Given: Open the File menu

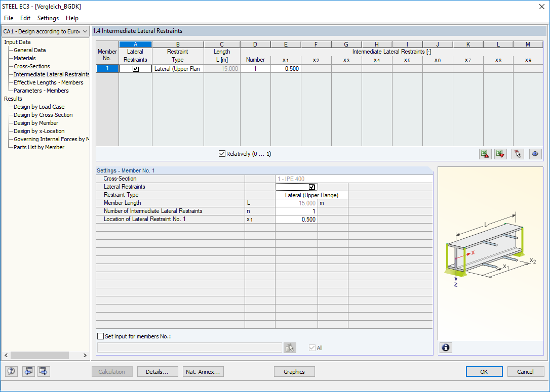Looking at the screenshot, I should [9, 18].
